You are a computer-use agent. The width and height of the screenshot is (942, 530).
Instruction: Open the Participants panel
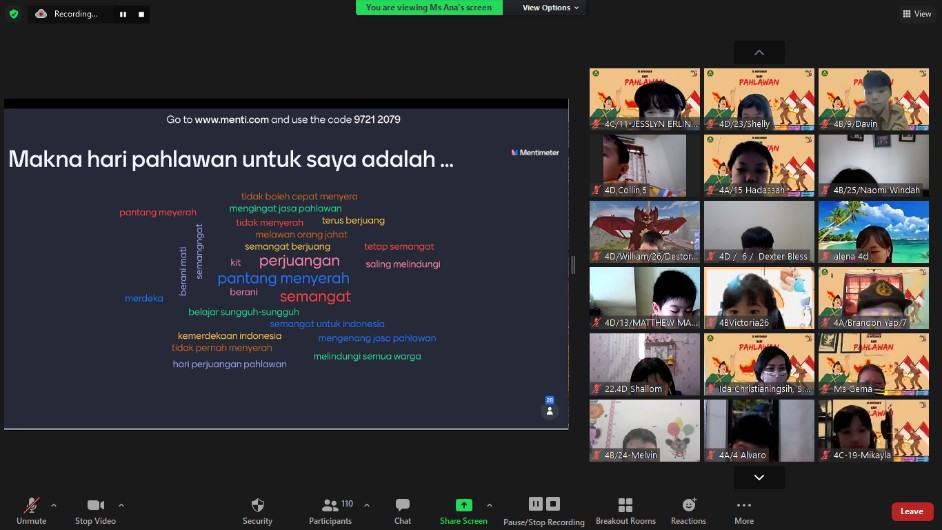[x=330, y=506]
